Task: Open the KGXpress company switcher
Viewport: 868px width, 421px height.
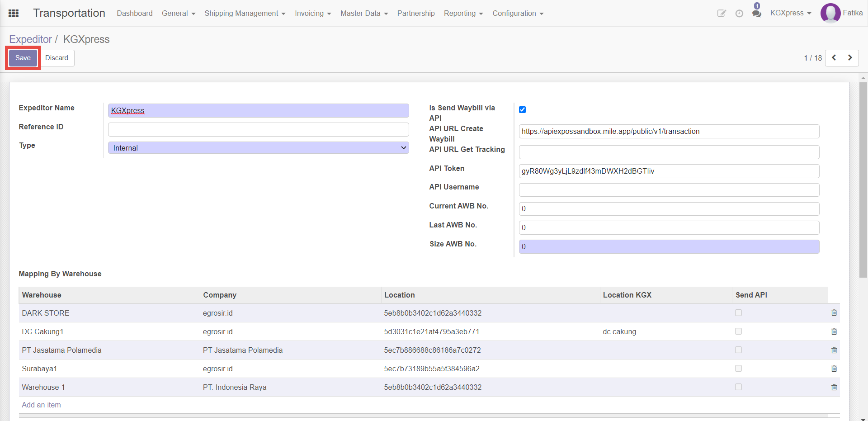Action: click(791, 13)
